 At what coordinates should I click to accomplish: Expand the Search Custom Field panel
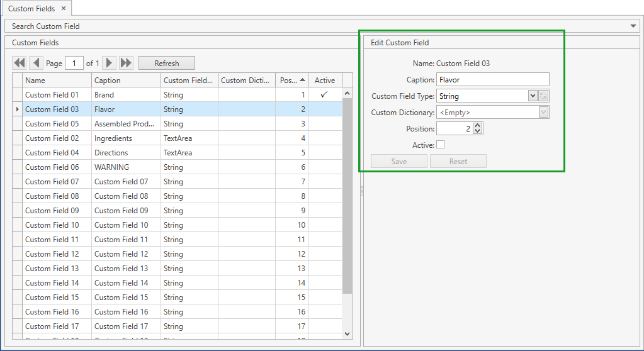pyautogui.click(x=633, y=26)
